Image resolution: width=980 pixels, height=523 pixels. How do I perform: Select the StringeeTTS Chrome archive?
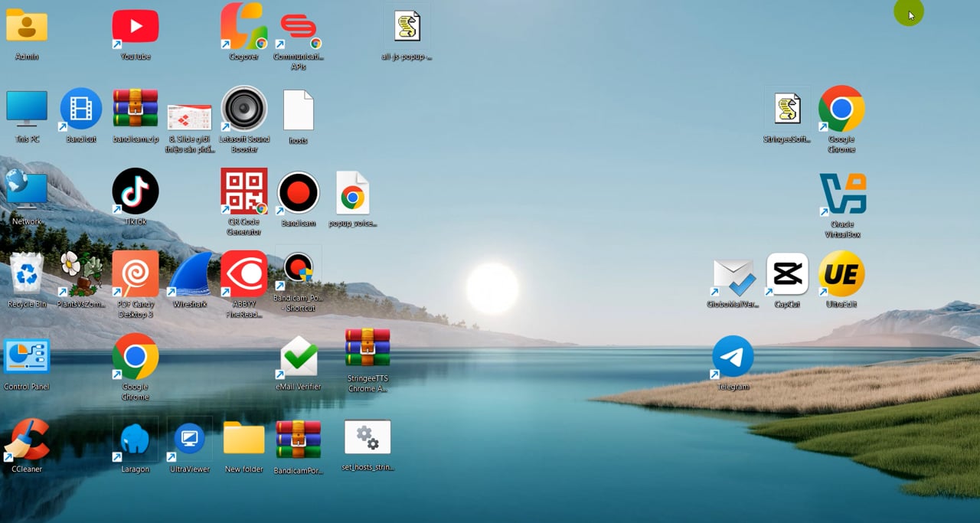pyautogui.click(x=367, y=348)
